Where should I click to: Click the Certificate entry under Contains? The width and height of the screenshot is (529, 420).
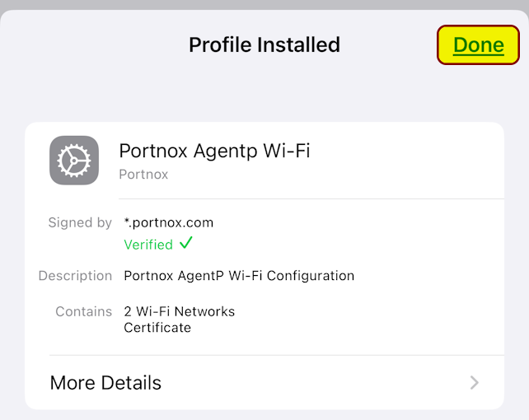pyautogui.click(x=157, y=328)
